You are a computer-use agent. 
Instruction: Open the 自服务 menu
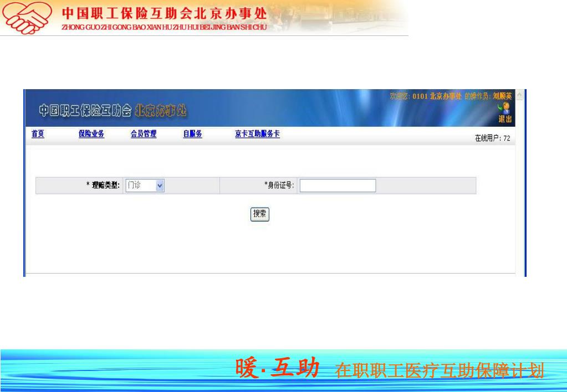pos(192,133)
